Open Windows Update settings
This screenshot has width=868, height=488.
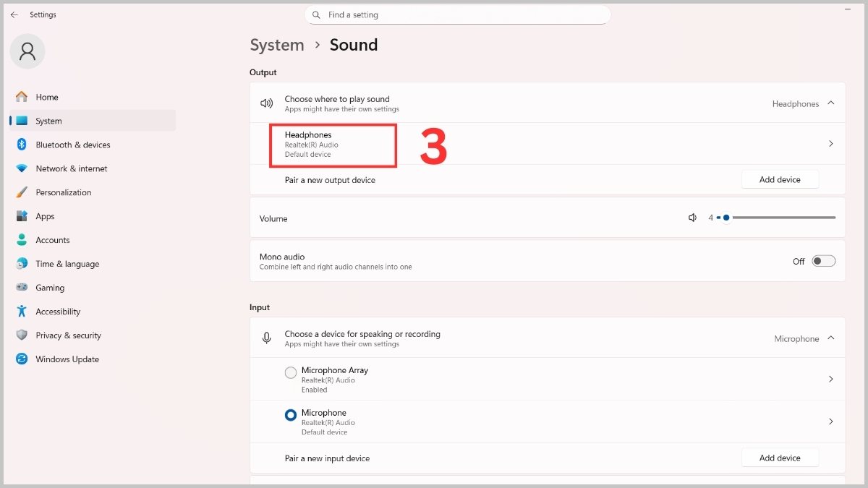[67, 359]
